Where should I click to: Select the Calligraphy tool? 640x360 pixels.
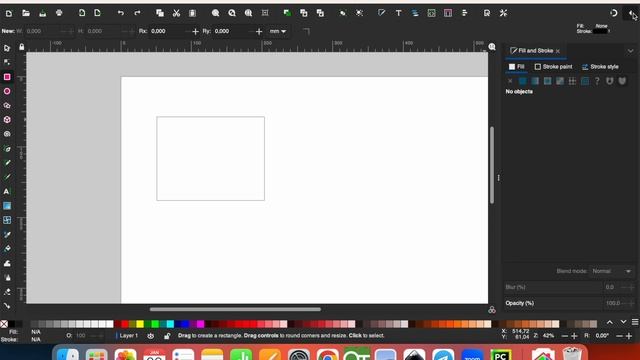7,177
